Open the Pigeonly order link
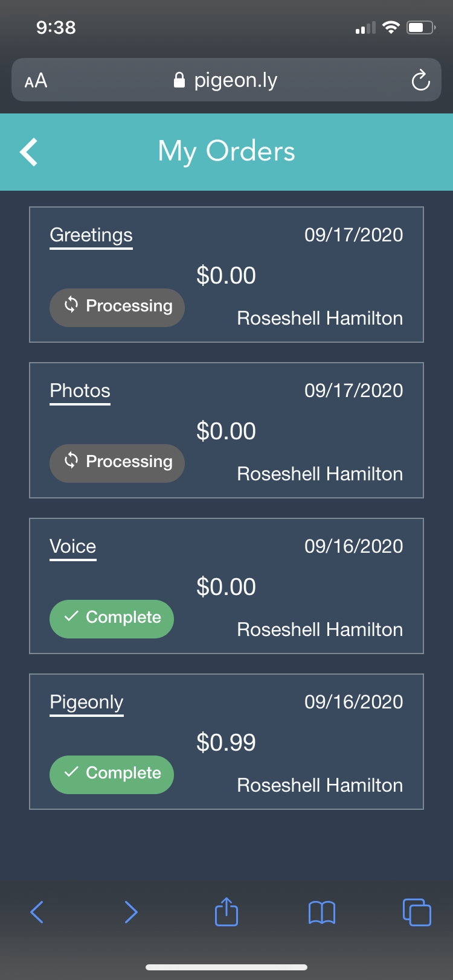Image resolution: width=453 pixels, height=980 pixels. click(86, 702)
